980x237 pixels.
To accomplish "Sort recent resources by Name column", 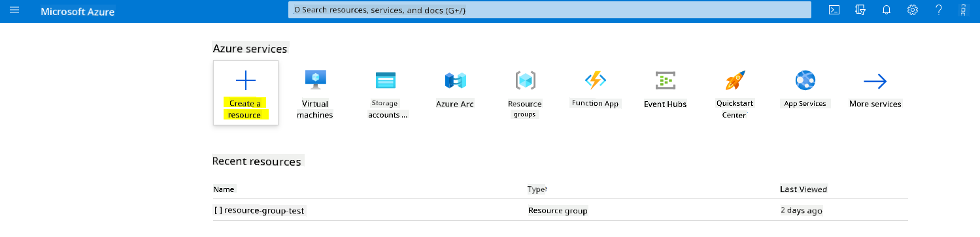I will point(224,189).
